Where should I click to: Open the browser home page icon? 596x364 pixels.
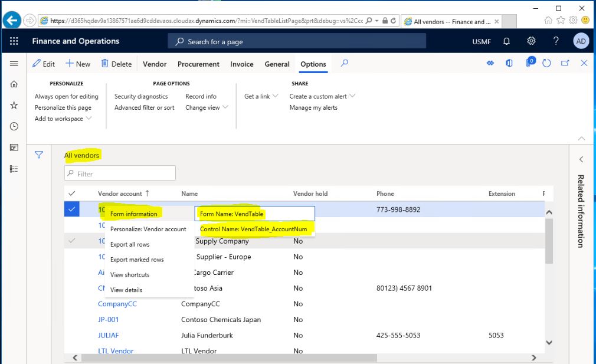(x=548, y=21)
